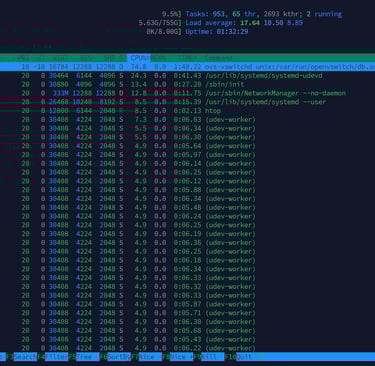
Task: Select F3 Search in function bar
Action: [x=21, y=357]
